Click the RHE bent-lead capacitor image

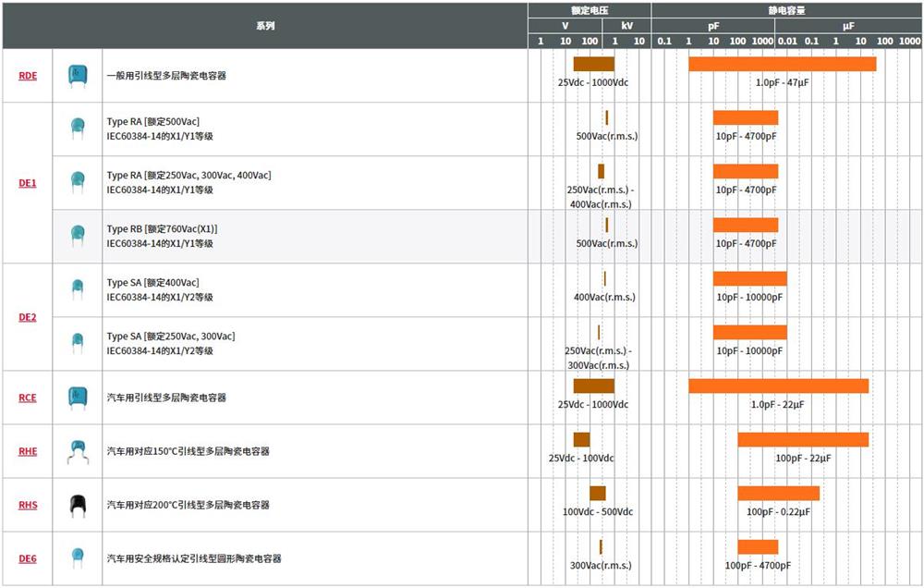[x=78, y=451]
